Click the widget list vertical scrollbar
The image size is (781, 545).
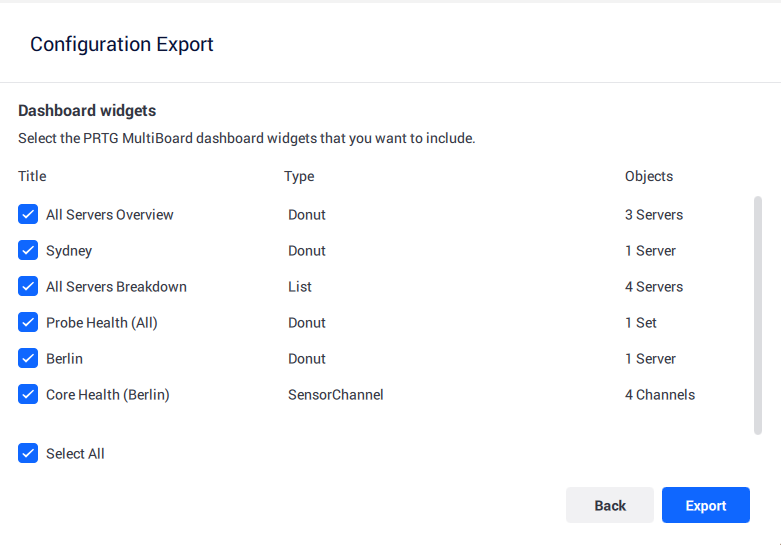[x=758, y=315]
